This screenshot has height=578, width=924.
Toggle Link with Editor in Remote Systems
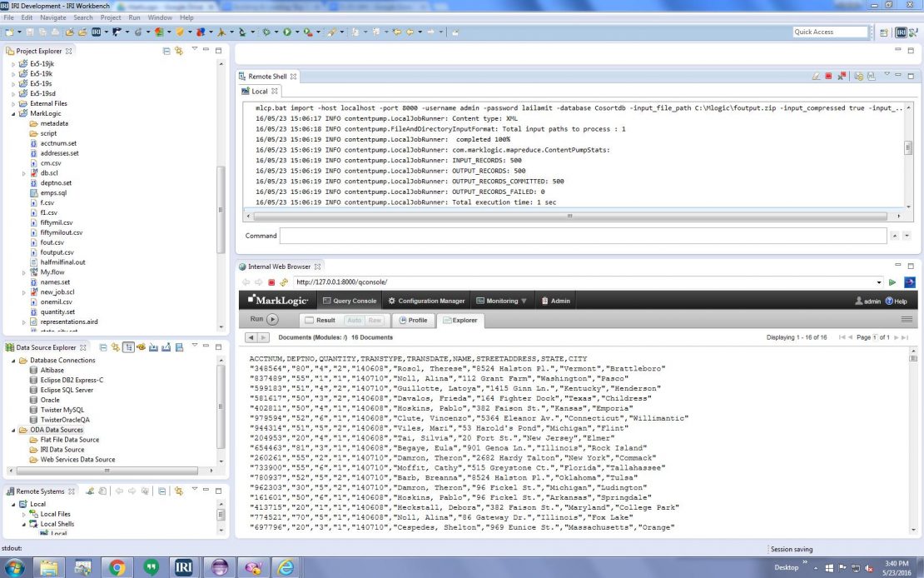pos(178,491)
